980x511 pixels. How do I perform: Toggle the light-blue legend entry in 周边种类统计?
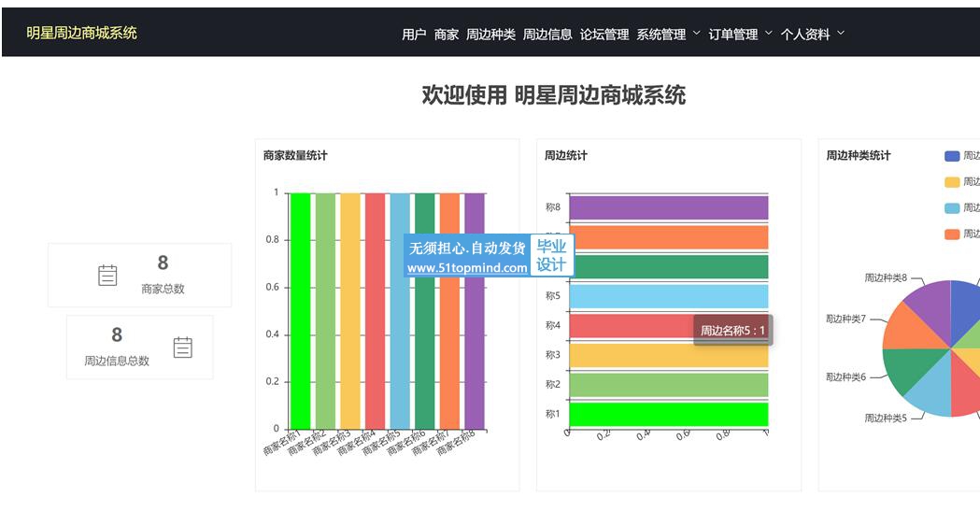pyautogui.click(x=952, y=208)
